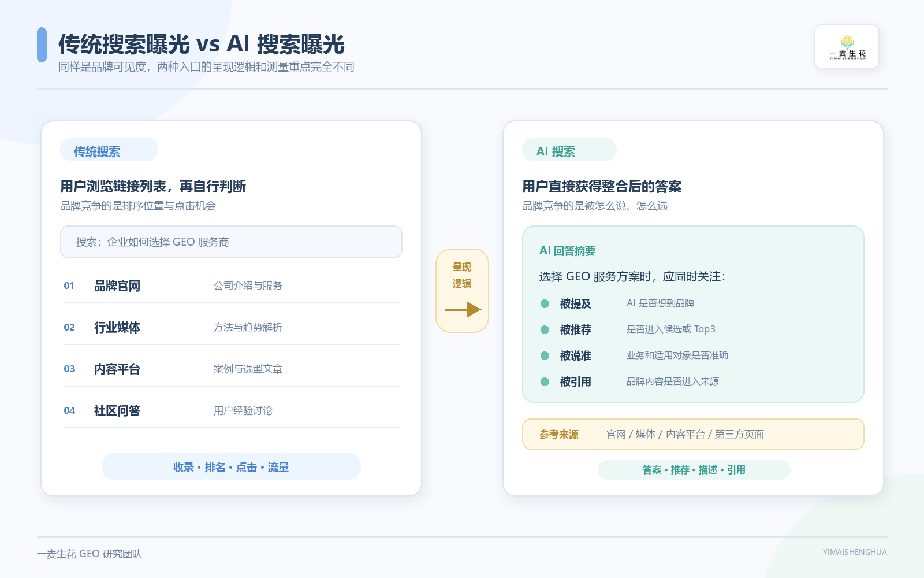Image resolution: width=924 pixels, height=578 pixels.
Task: Click the 呈现逻辑 label in the center badge
Action: pyautogui.click(x=462, y=275)
